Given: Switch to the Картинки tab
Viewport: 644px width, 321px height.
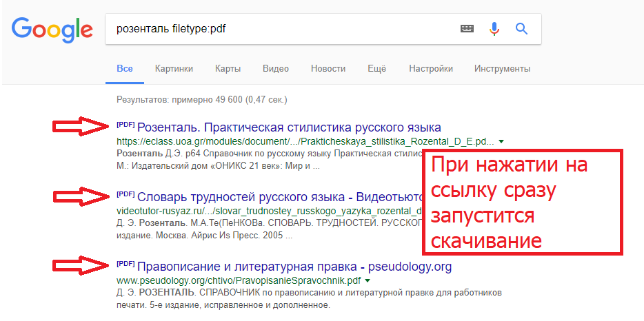Looking at the screenshot, I should click(x=174, y=69).
